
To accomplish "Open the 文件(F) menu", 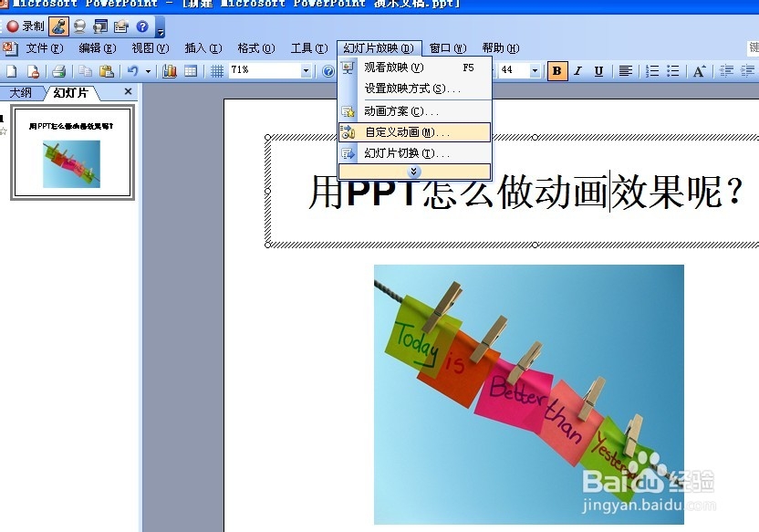I will coord(45,48).
